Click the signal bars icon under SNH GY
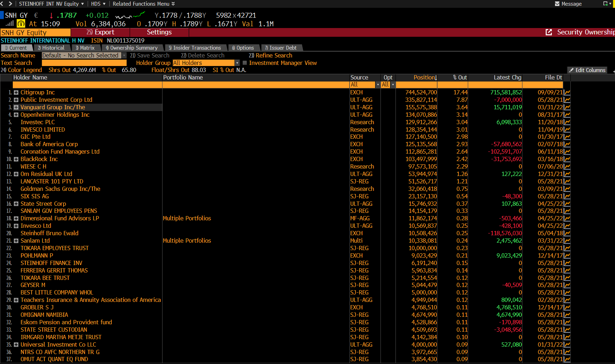615x364 pixels. [x=10, y=23]
